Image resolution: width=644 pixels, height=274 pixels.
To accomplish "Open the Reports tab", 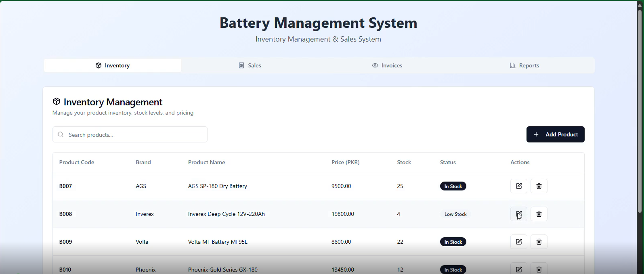I will coord(524,65).
